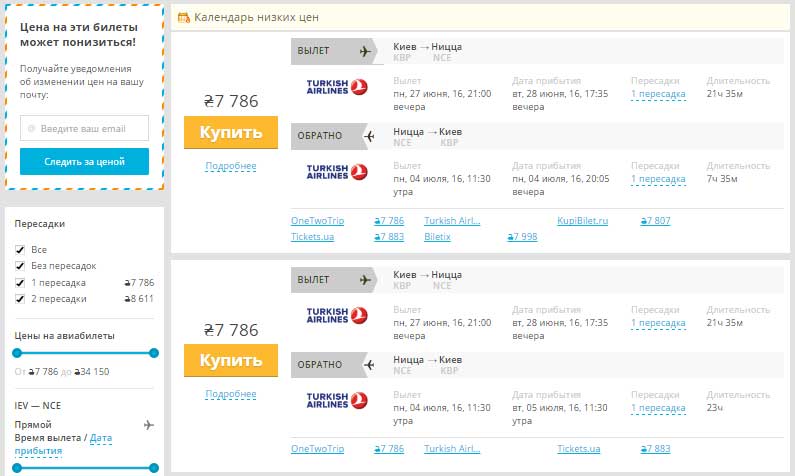
Task: Click the departure plane icon in second ВЫЛЕТ header
Action: (x=364, y=280)
